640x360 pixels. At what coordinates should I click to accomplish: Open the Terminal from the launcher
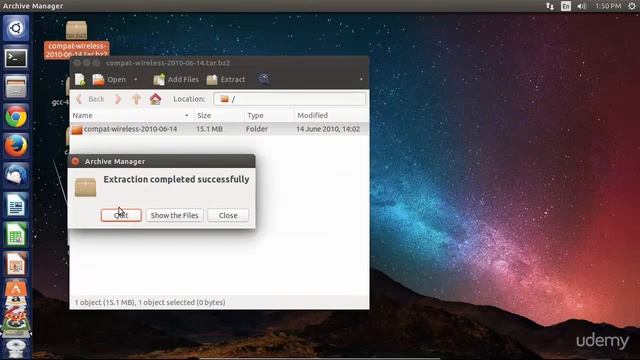point(16,58)
